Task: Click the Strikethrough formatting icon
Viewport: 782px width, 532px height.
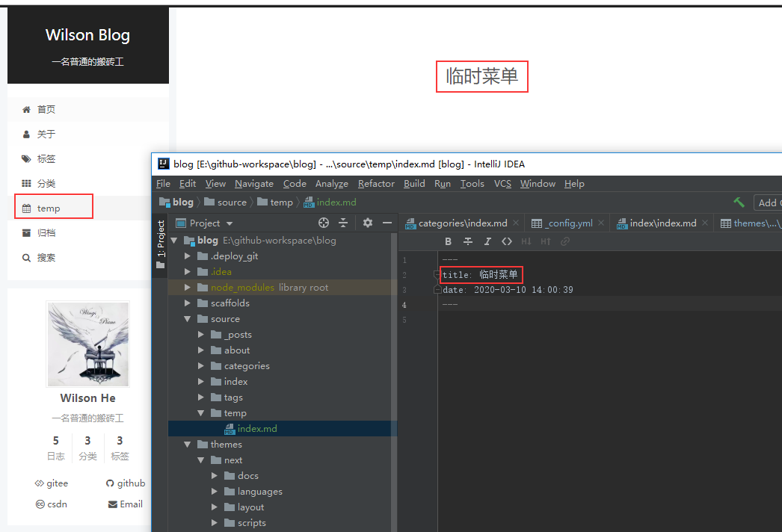Action: [468, 241]
